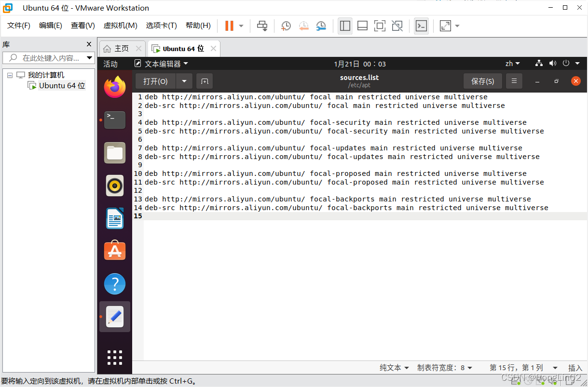Open the 第 15 行，第 1 列 position dropdown
588x387 pixels.
(523, 368)
